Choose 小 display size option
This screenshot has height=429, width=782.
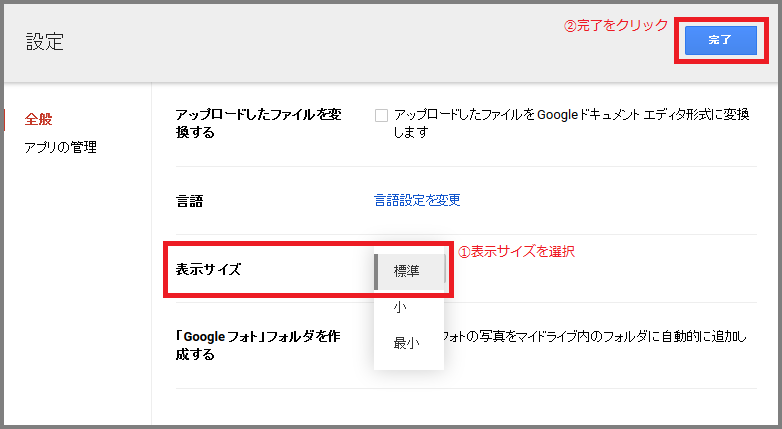409,307
